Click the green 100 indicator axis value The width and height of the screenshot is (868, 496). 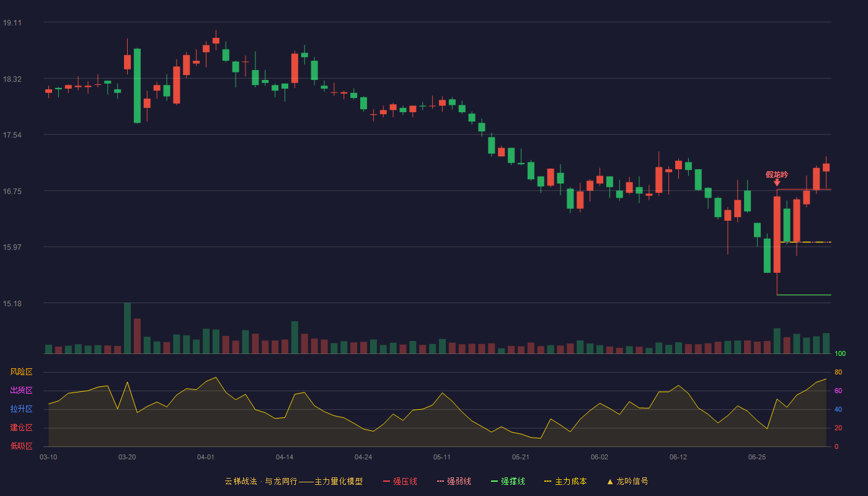pyautogui.click(x=840, y=354)
